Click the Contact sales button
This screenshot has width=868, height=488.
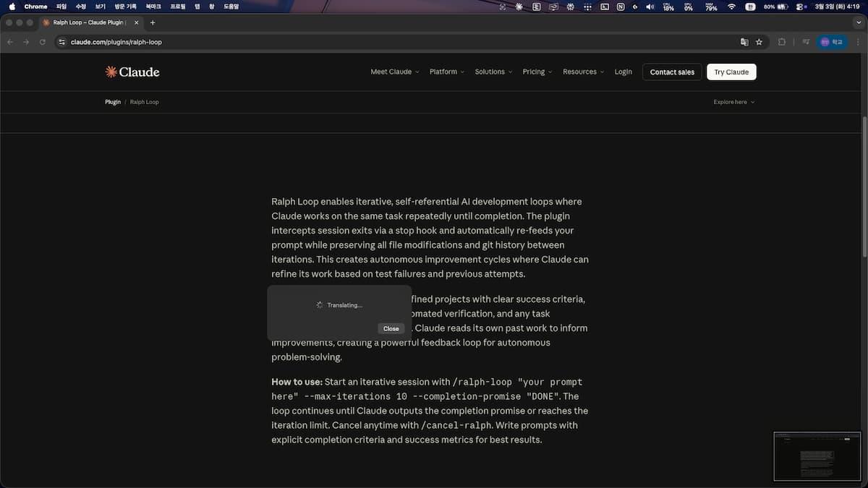672,72
